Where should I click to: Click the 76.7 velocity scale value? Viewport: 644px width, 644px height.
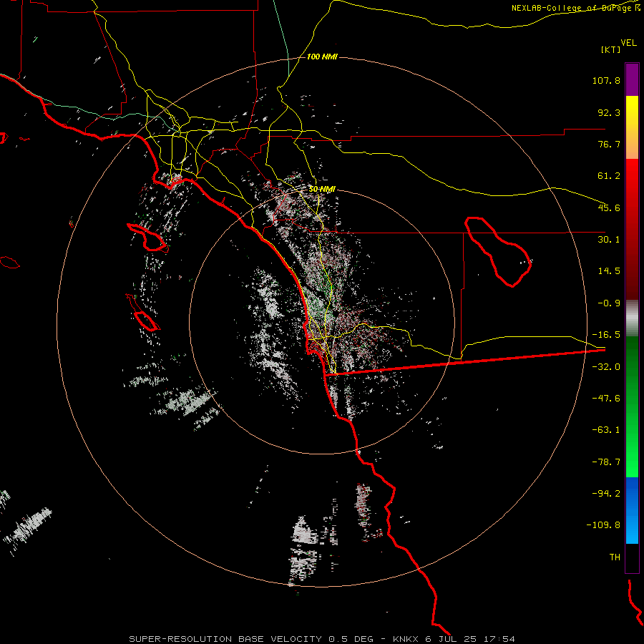coord(609,144)
